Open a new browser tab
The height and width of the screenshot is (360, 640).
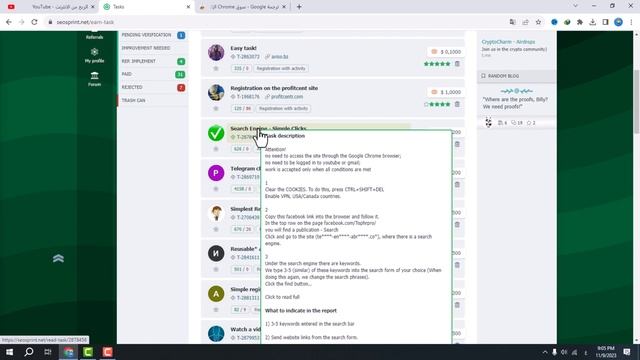pos(299,7)
